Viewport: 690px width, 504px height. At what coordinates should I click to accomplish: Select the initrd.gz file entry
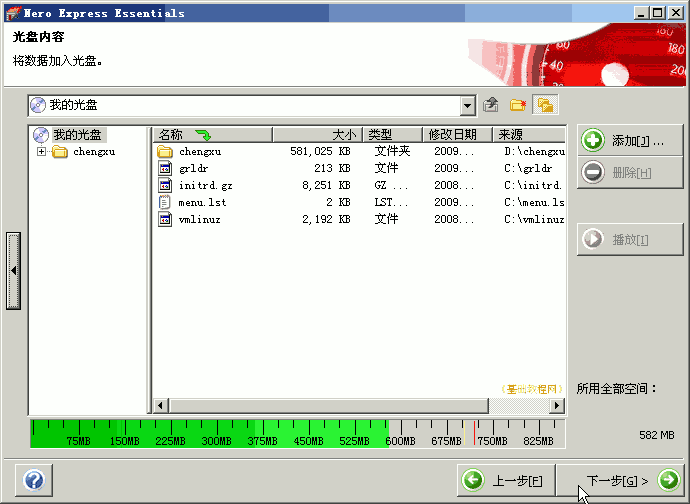click(x=204, y=185)
